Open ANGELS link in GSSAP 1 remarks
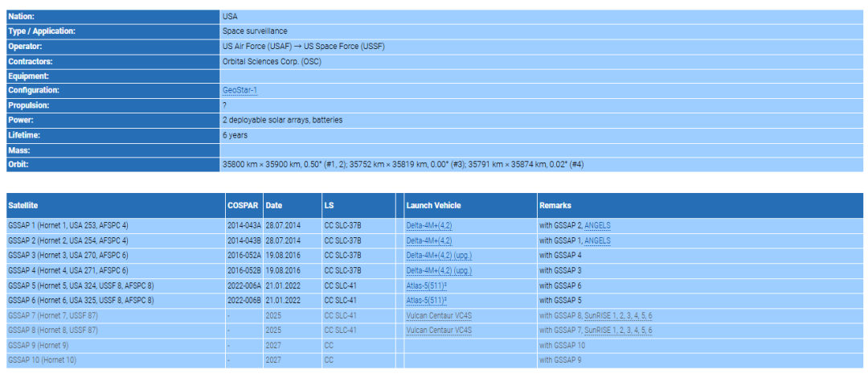 (x=597, y=225)
